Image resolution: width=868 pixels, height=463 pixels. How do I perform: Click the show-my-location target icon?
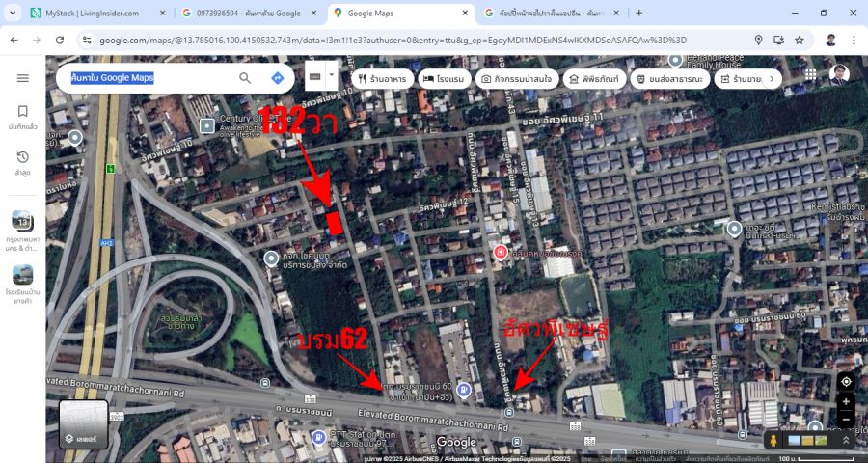coord(845,381)
